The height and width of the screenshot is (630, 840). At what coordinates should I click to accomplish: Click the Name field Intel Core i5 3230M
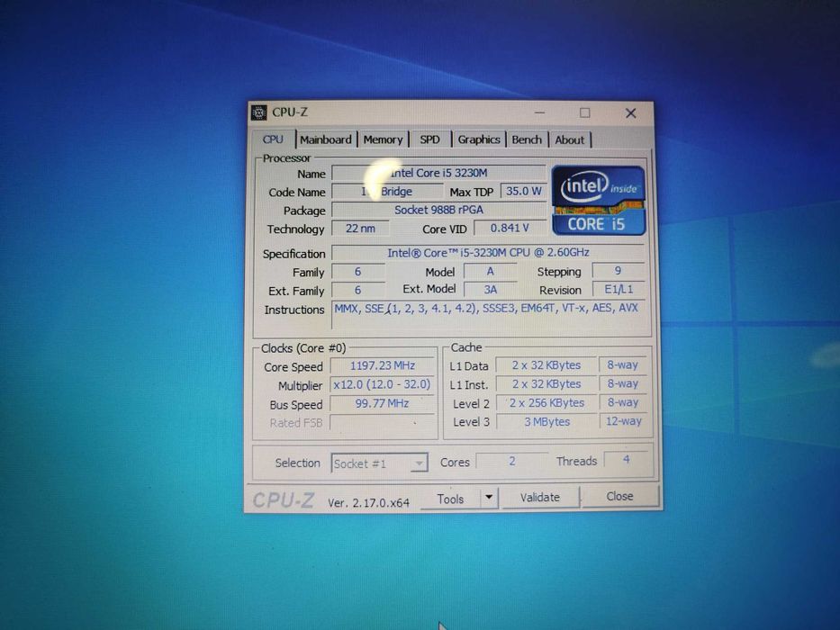(x=438, y=173)
